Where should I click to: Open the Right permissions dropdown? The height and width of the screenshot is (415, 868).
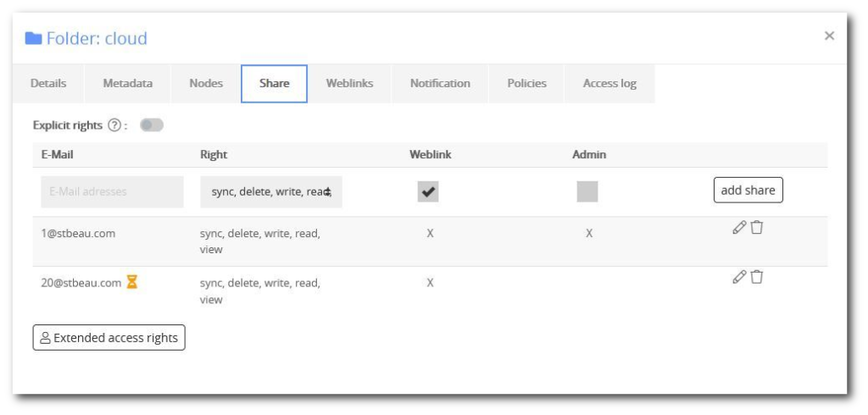click(271, 192)
